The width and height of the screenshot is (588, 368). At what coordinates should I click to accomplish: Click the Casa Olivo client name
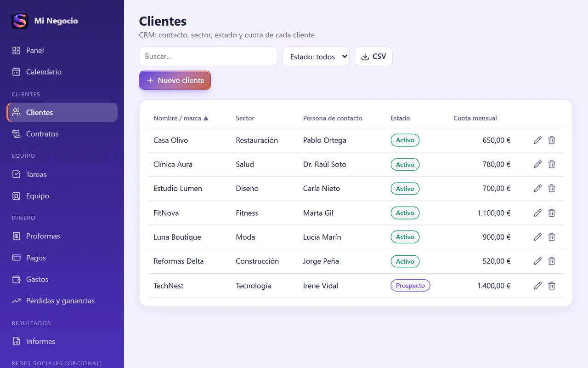171,140
